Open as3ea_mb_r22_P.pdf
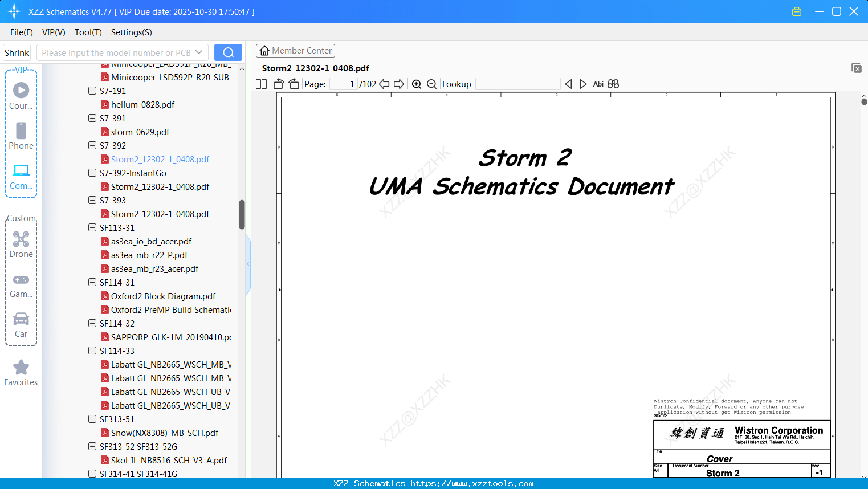Screen dimensions: 868x489 pos(149,255)
